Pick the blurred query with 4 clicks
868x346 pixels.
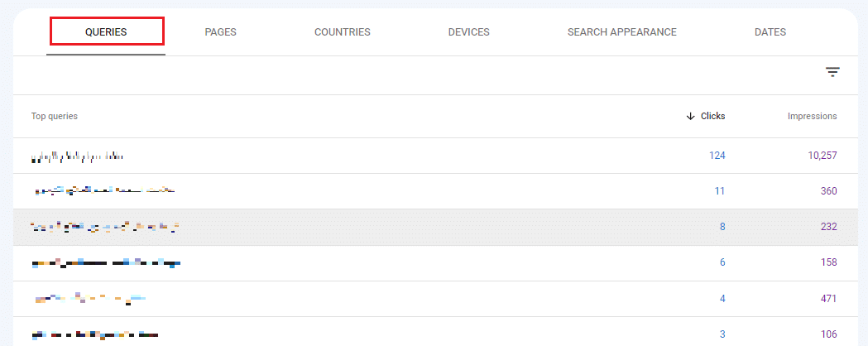(89, 299)
